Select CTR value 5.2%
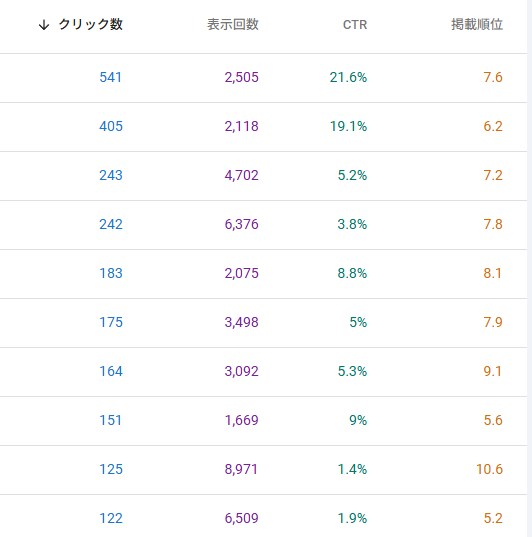This screenshot has height=537, width=532. [x=352, y=175]
